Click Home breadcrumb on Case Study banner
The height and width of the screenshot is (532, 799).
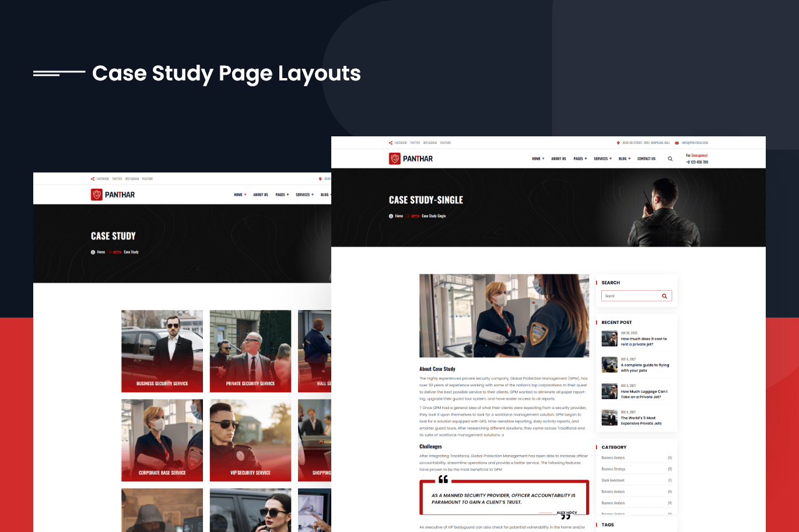(x=101, y=252)
